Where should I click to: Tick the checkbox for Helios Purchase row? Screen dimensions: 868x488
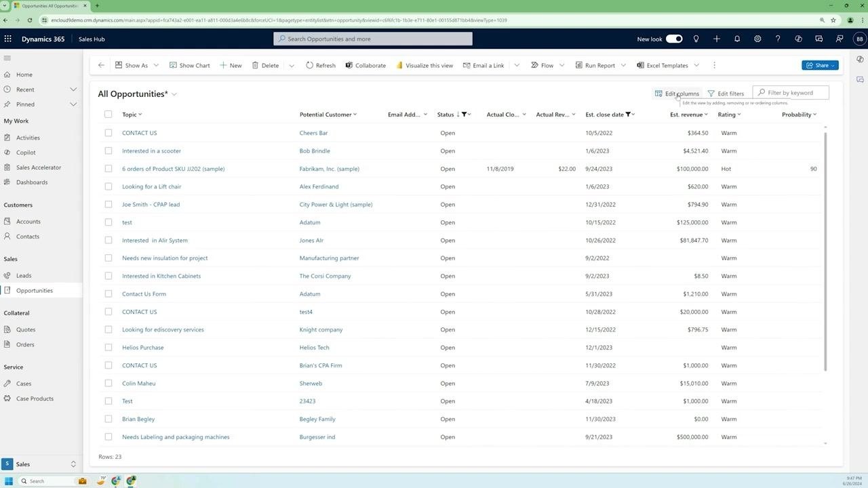(108, 348)
